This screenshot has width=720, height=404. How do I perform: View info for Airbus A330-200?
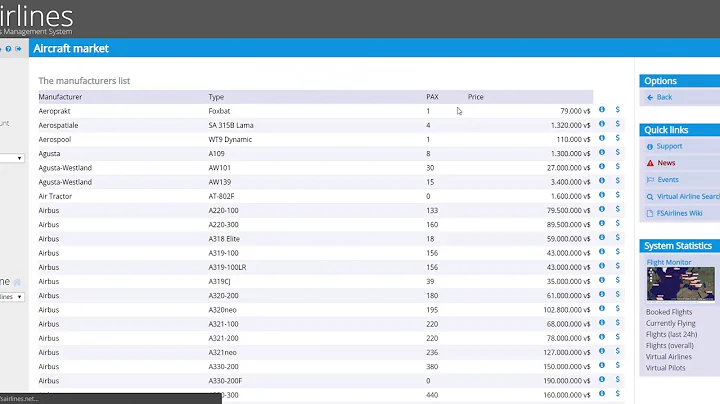(x=602, y=366)
